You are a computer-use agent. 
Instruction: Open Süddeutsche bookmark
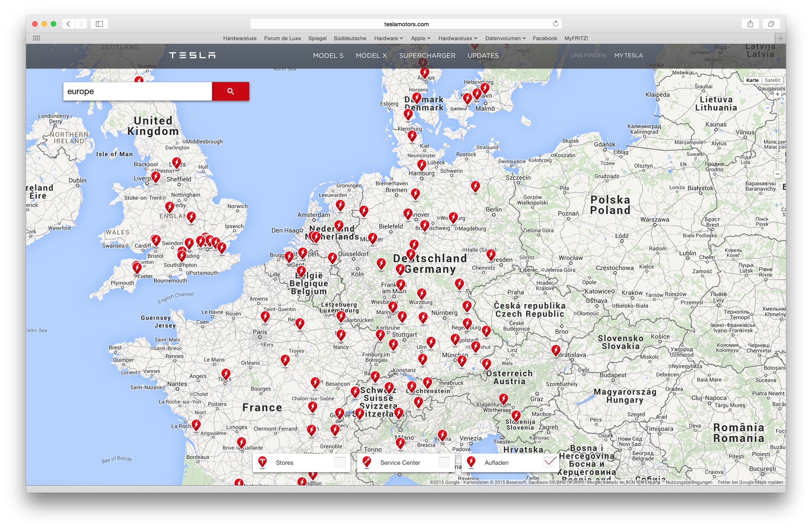pyautogui.click(x=350, y=38)
